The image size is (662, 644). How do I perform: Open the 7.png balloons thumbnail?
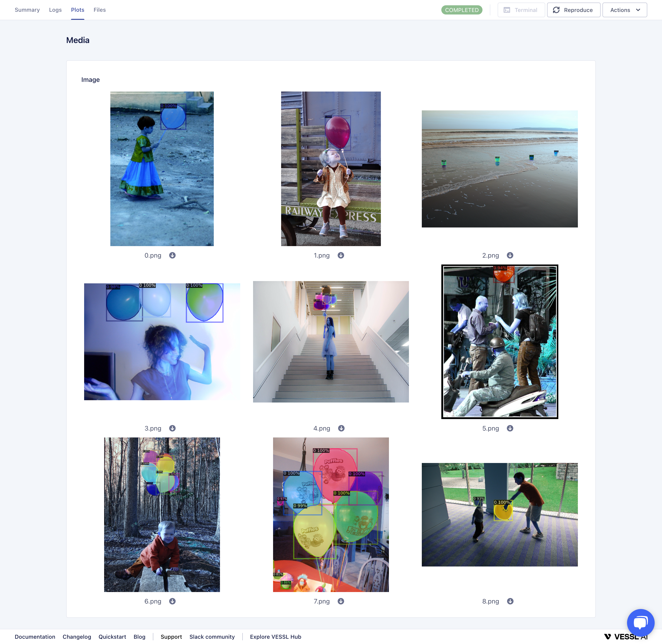point(331,515)
